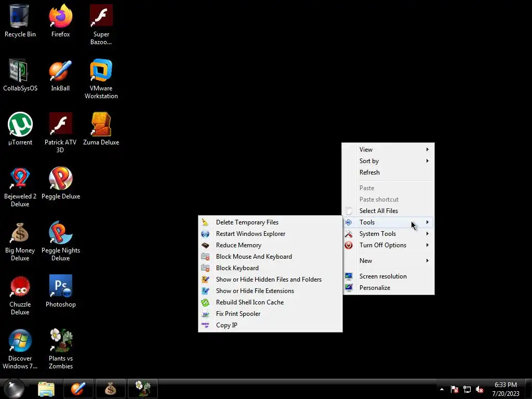Screen dimensions: 532x399
Task: Choose Block Mouse And Keyboard
Action: point(270,257)
